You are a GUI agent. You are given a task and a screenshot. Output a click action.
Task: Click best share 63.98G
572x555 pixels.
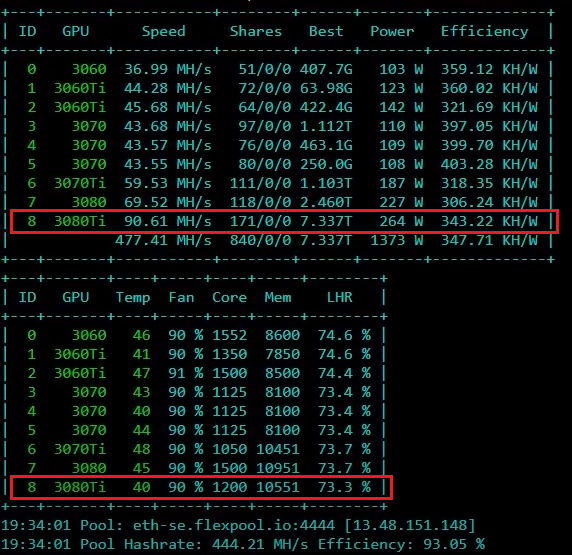coord(326,88)
